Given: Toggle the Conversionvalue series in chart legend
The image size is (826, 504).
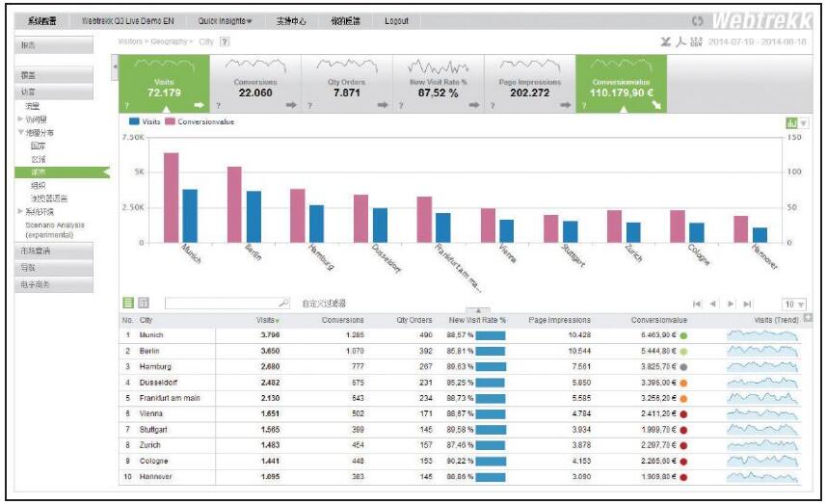Looking at the screenshot, I should click(198, 122).
